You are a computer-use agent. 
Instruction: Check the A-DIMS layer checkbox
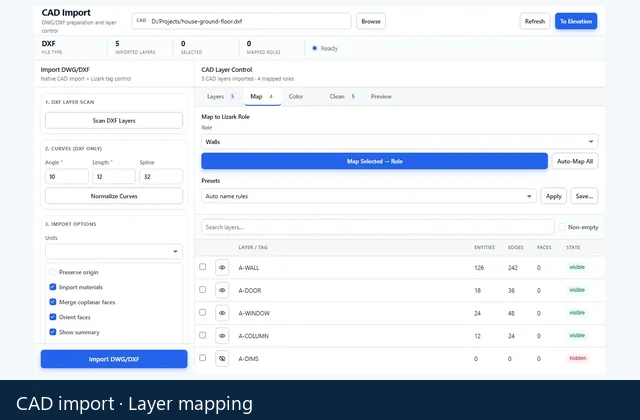pos(202,358)
